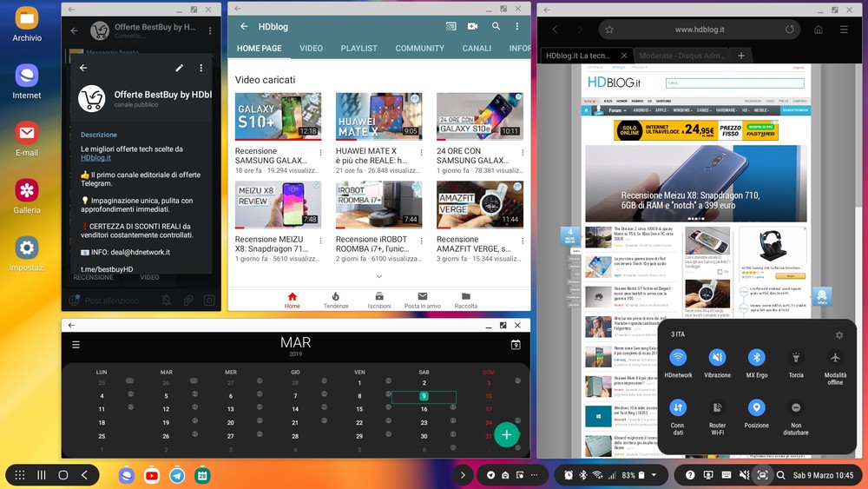Screen dimensions: 868x489
Task: Click the pencil edit icon in Telegram channel info
Action: click(180, 68)
